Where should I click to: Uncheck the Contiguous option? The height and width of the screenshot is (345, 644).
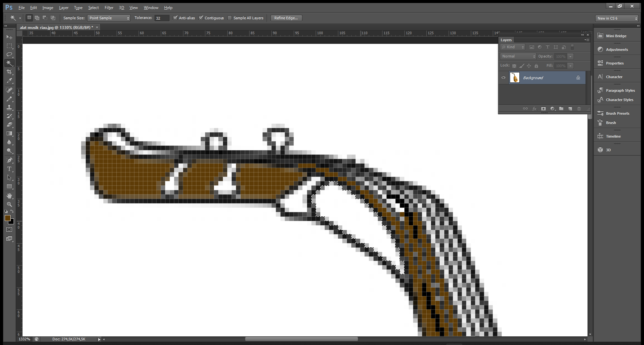click(201, 18)
